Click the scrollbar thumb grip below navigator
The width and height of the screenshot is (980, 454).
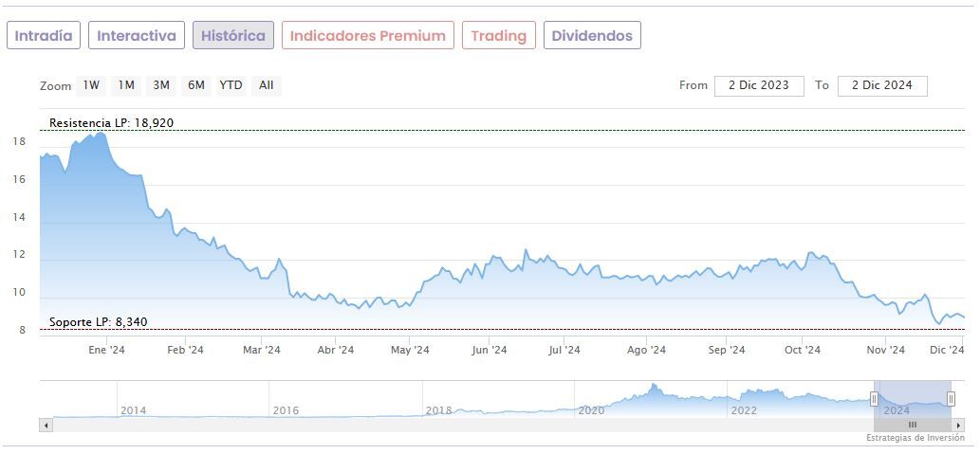913,425
